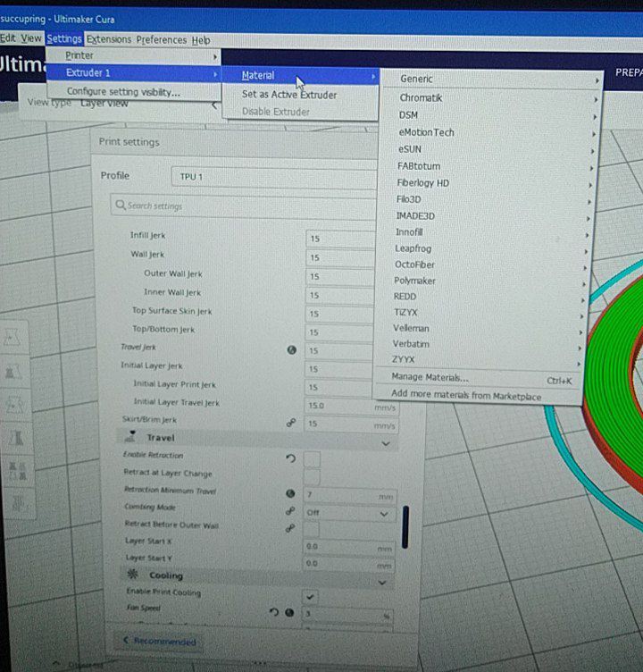Select the Rotate tool in left toolbar
Screen dimensions: 643x672
point(14,404)
